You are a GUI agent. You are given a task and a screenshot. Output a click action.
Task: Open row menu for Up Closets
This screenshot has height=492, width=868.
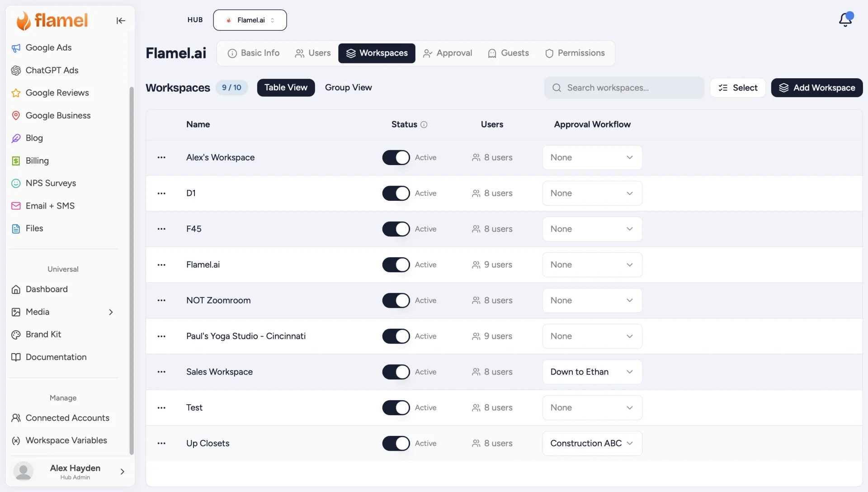[x=161, y=443]
